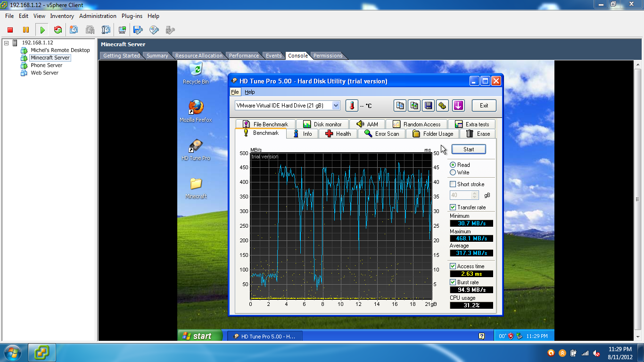644x362 pixels.
Task: Click the green Power On toolbar icon
Action: pos(42,30)
